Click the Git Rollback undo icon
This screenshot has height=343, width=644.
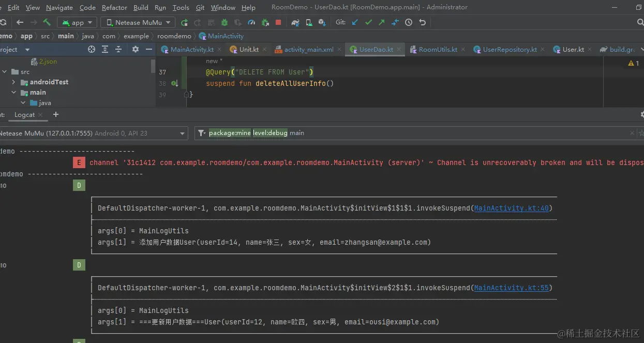point(422,22)
